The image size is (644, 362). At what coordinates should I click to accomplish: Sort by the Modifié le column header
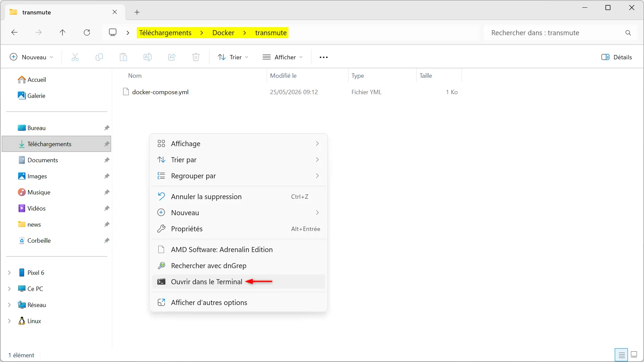(283, 76)
